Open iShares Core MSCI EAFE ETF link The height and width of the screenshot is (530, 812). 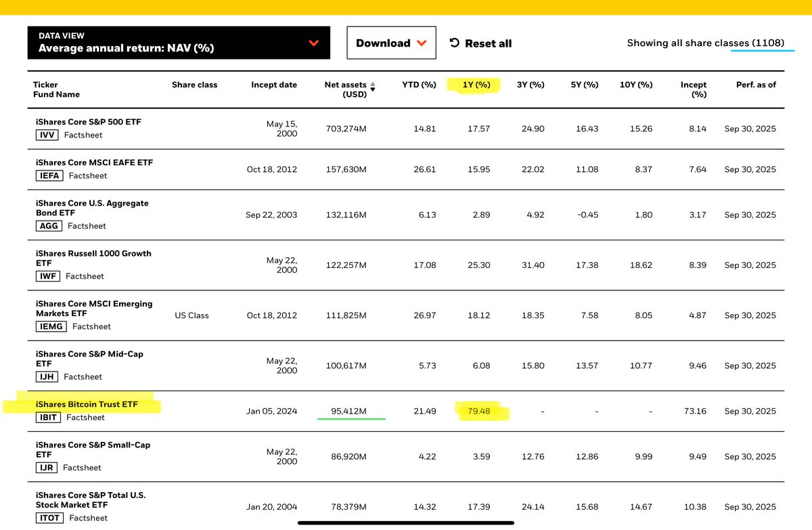click(94, 162)
